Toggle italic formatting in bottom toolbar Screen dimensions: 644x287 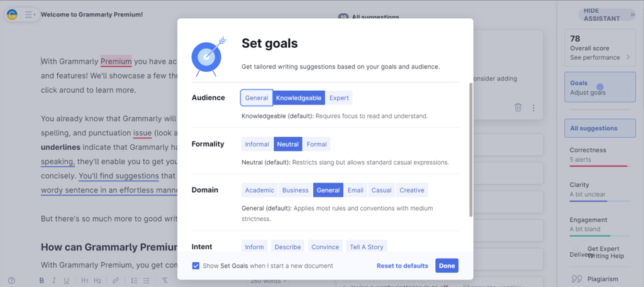[x=54, y=281]
